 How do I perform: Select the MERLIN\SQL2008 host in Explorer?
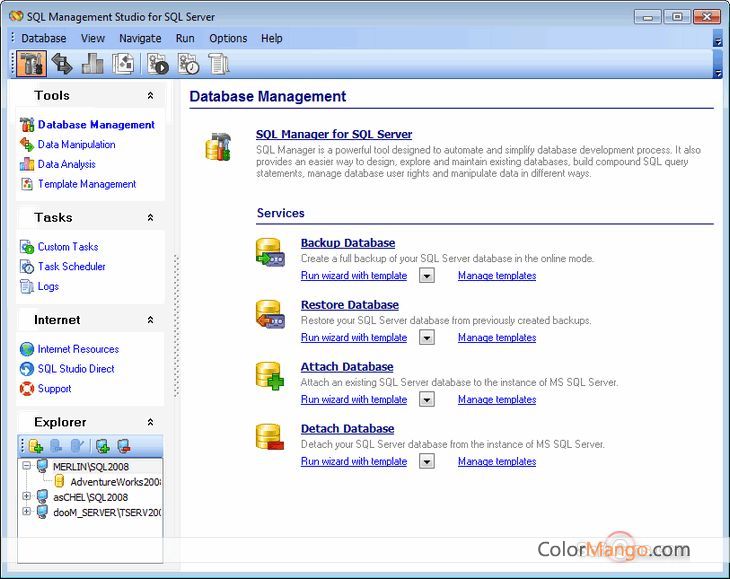click(90, 466)
